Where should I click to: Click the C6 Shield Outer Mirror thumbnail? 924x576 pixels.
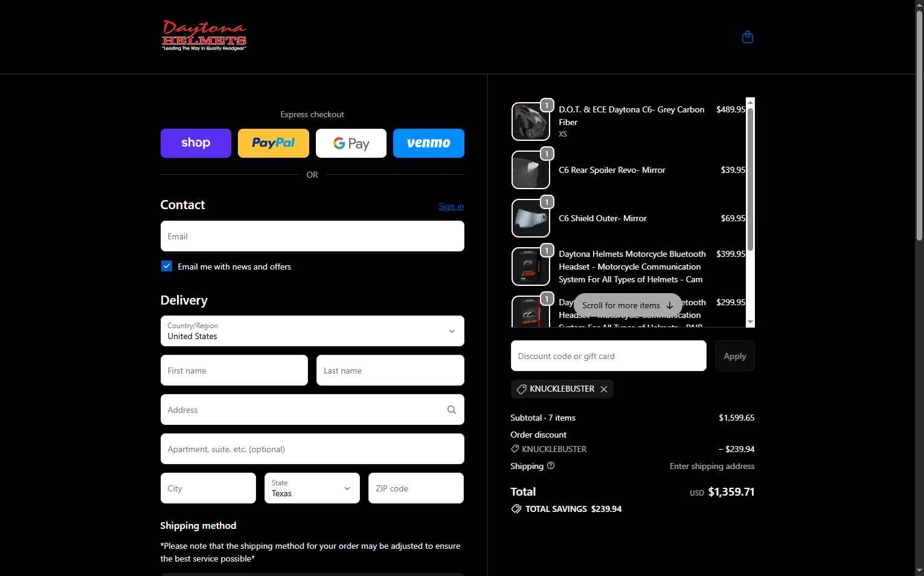pos(531,218)
